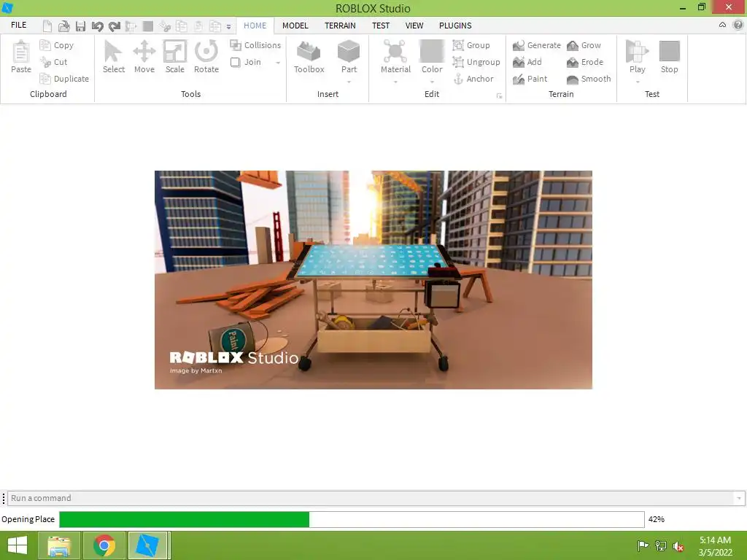Click the Material tool icon
The height and width of the screenshot is (560, 747).
[x=395, y=56]
